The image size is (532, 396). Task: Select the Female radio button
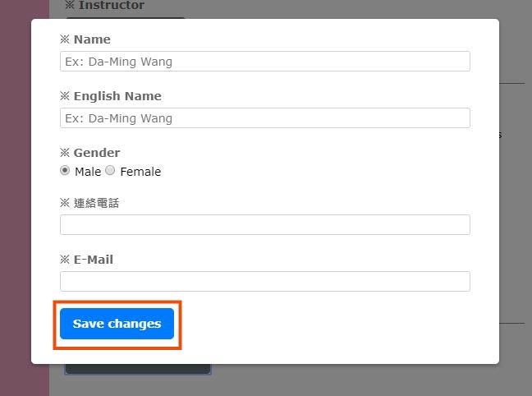point(110,171)
